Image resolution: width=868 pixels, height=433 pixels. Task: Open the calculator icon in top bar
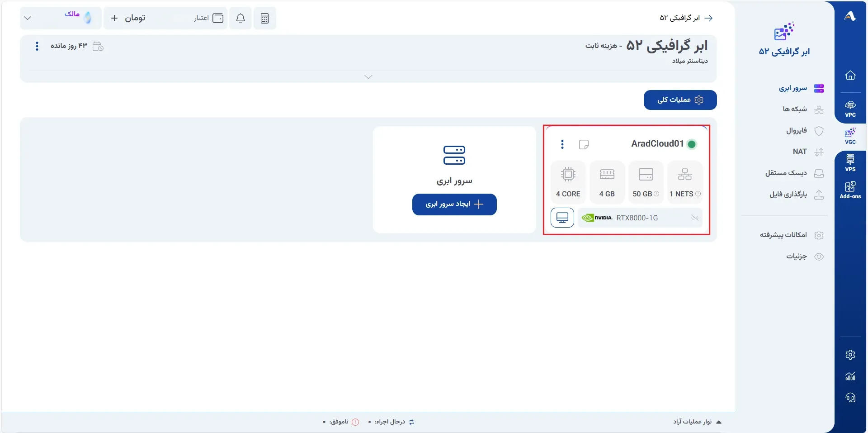coord(265,18)
